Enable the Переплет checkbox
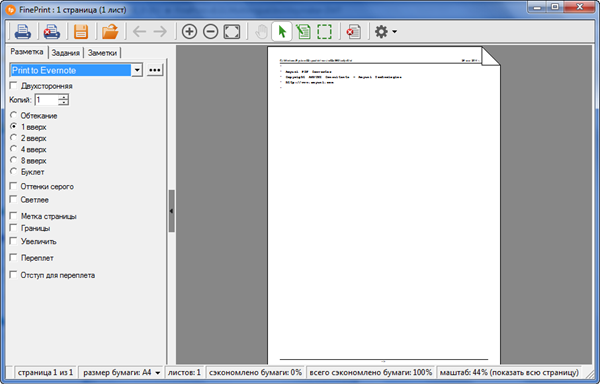 click(x=13, y=257)
